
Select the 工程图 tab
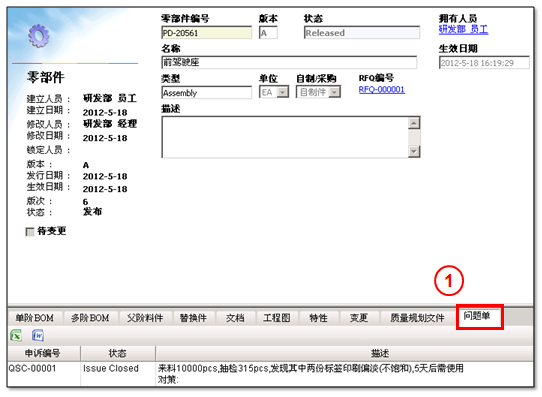pos(277,318)
